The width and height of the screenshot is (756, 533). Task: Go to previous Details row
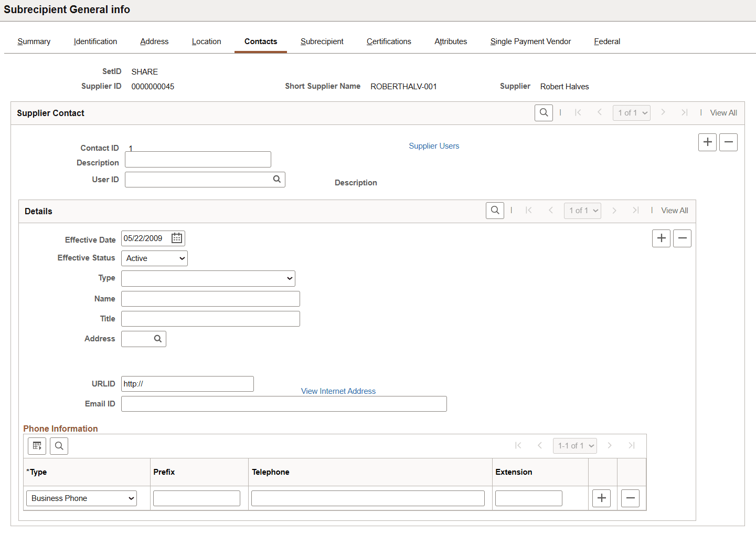click(x=551, y=210)
